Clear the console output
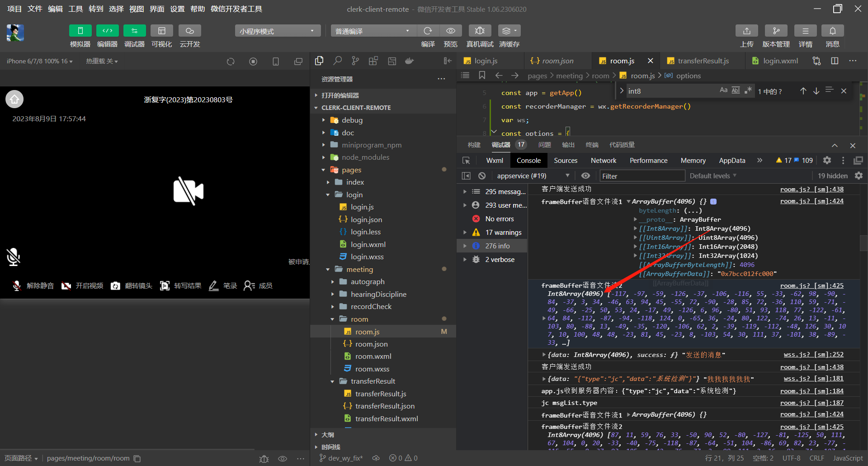This screenshot has height=466, width=868. (482, 176)
